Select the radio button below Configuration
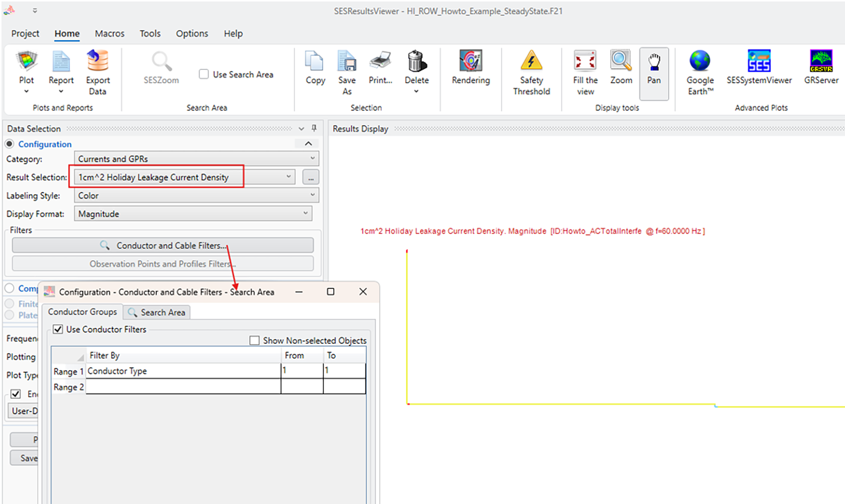Screen dimensions: 845x504 point(10,288)
